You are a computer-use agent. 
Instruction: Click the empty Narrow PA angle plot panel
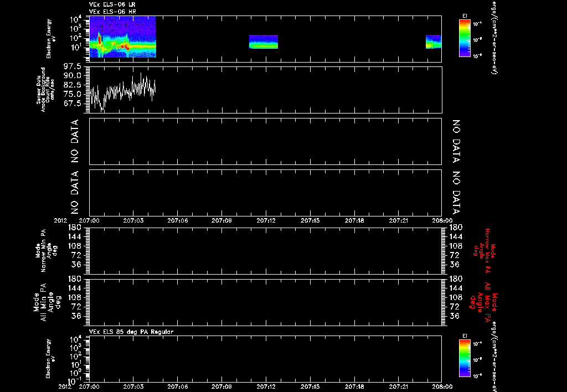click(265, 251)
